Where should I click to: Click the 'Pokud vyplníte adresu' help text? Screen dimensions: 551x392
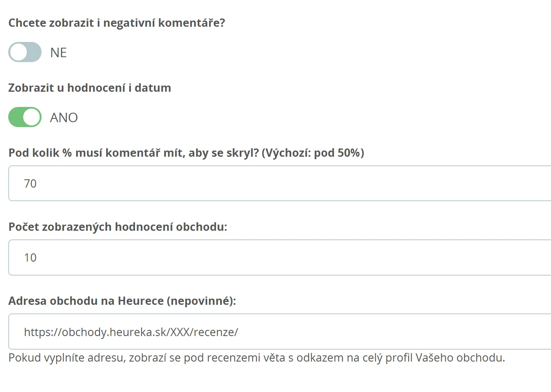pyautogui.click(x=256, y=357)
